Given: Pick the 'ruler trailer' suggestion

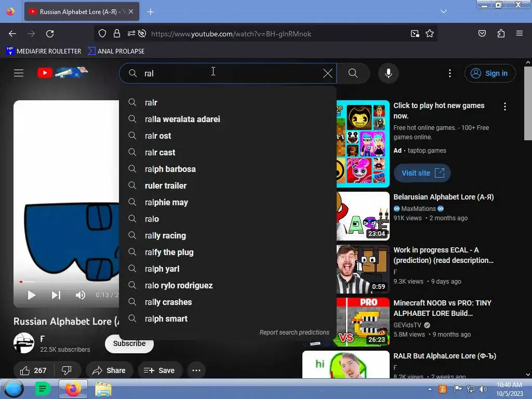Looking at the screenshot, I should tap(228, 185).
